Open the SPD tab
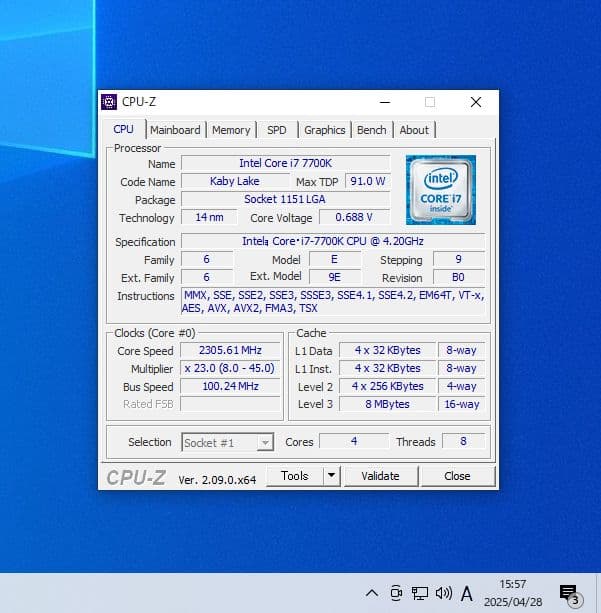This screenshot has height=613, width=601. tap(276, 130)
